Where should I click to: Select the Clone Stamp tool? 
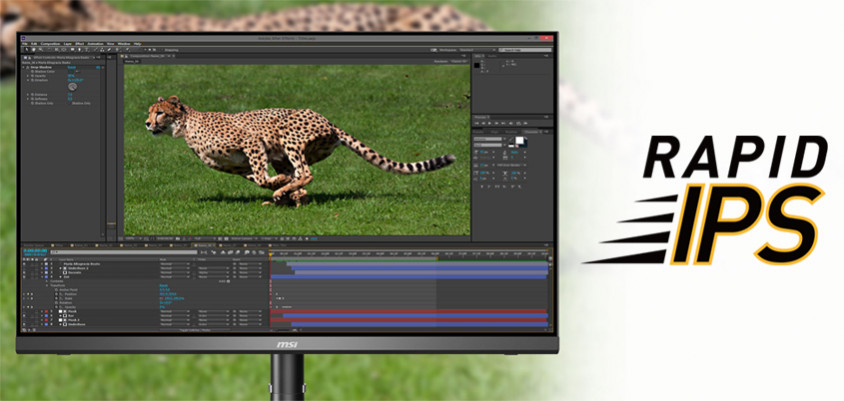tap(102, 50)
